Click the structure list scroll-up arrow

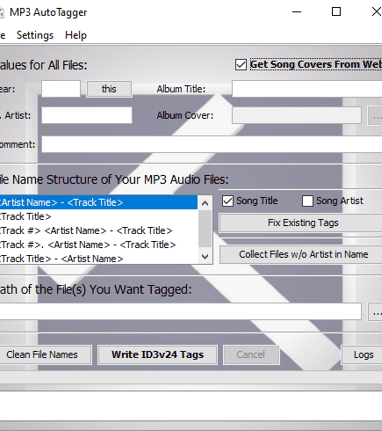(x=205, y=203)
